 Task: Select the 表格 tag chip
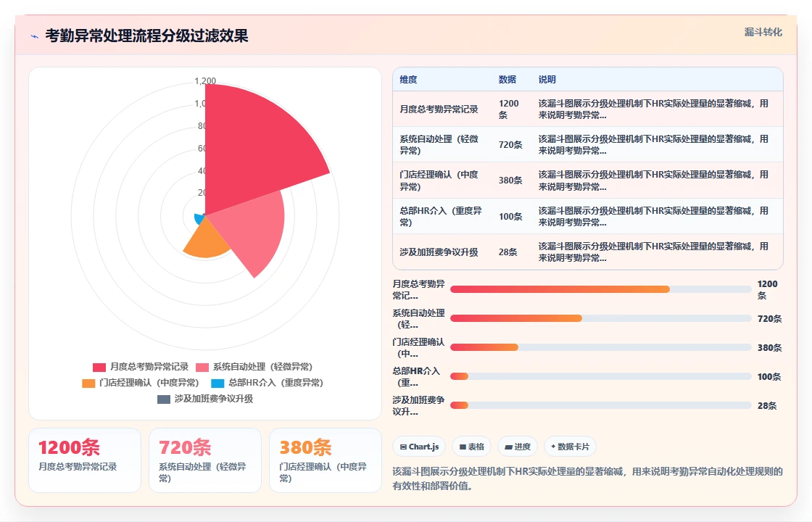click(x=471, y=447)
